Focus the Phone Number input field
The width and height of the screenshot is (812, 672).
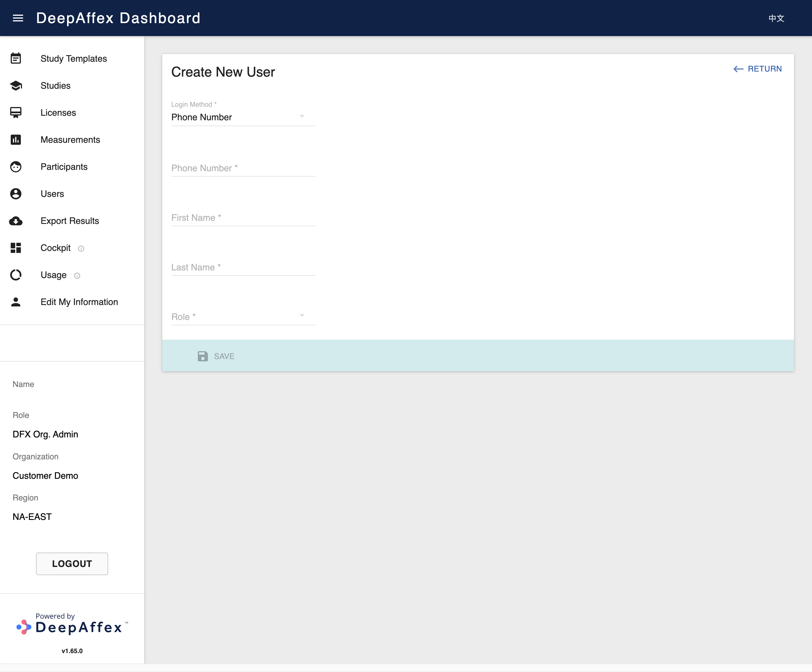[243, 168]
